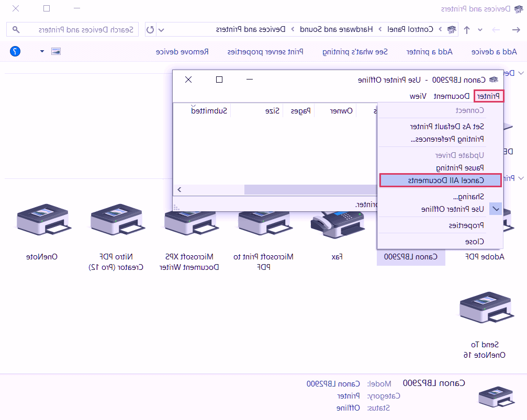
Task: Click Remove device in toolbar
Action: [x=182, y=52]
